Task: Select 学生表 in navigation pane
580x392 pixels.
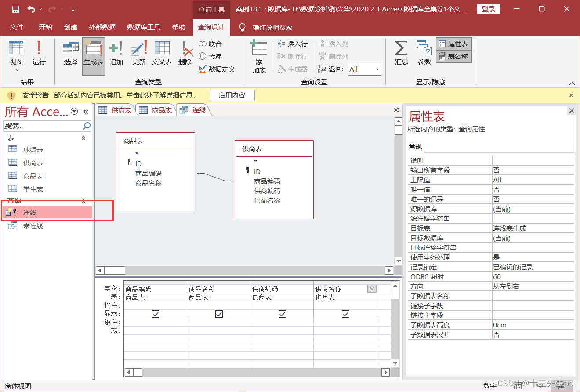Action: tap(33, 189)
